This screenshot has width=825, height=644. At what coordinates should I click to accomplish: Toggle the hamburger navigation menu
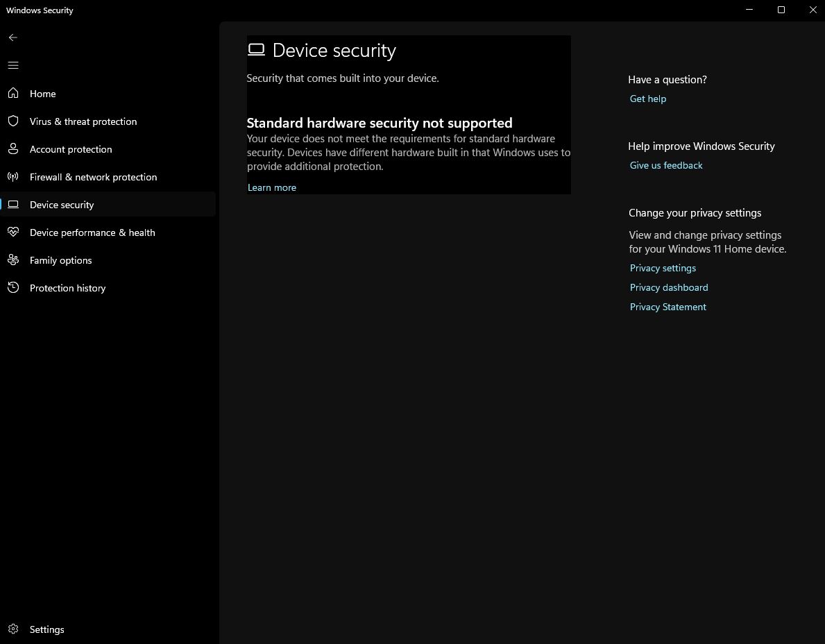tap(13, 65)
